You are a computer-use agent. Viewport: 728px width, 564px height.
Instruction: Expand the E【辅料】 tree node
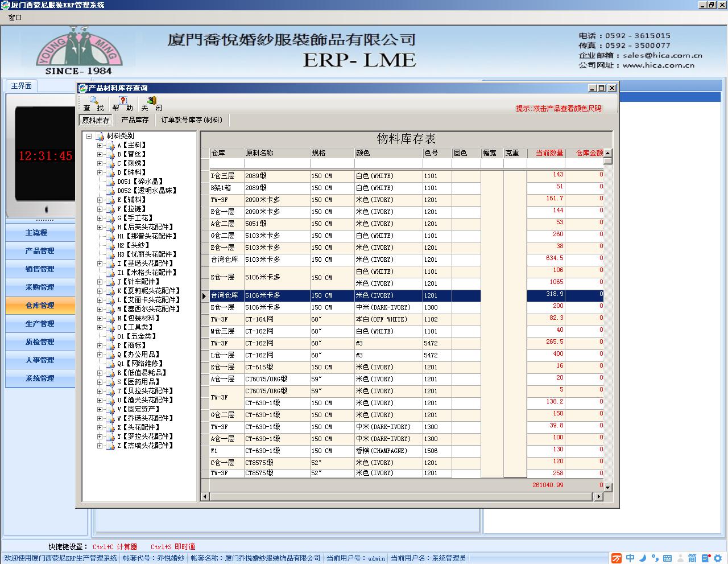100,200
